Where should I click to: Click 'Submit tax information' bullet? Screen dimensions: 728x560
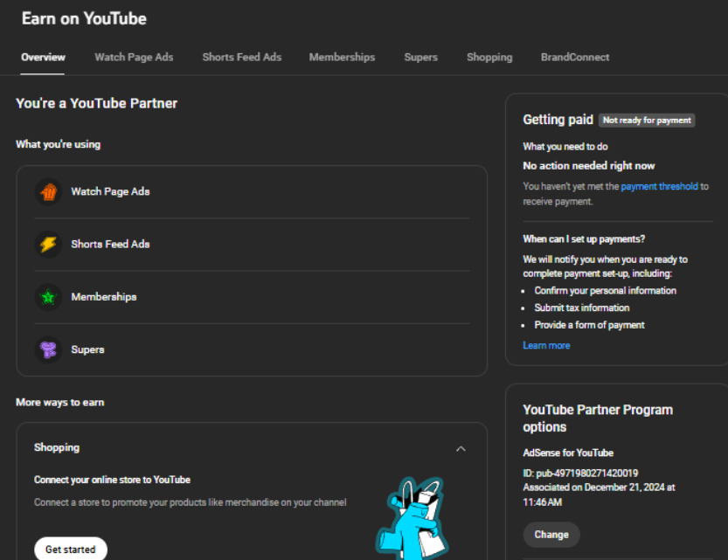582,308
